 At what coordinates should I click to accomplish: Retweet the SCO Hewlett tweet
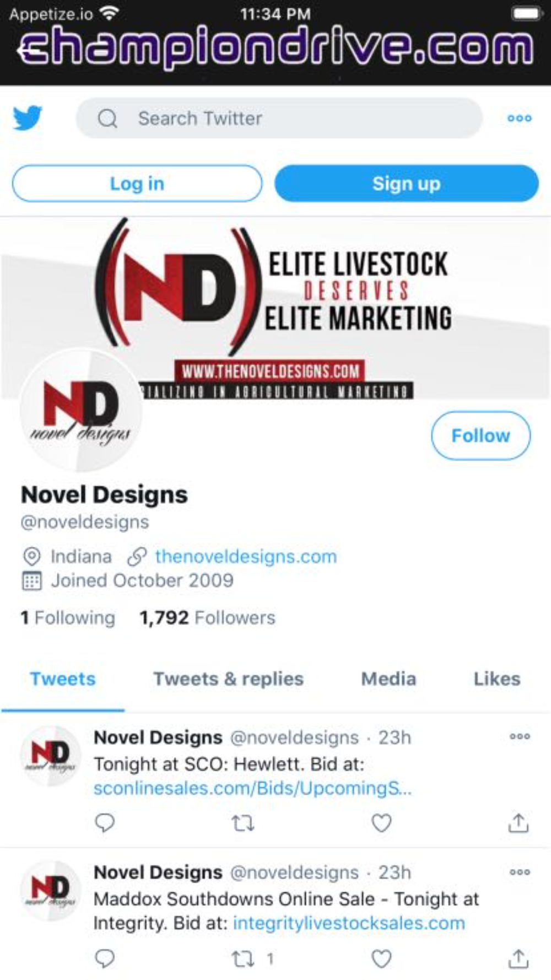point(242,823)
